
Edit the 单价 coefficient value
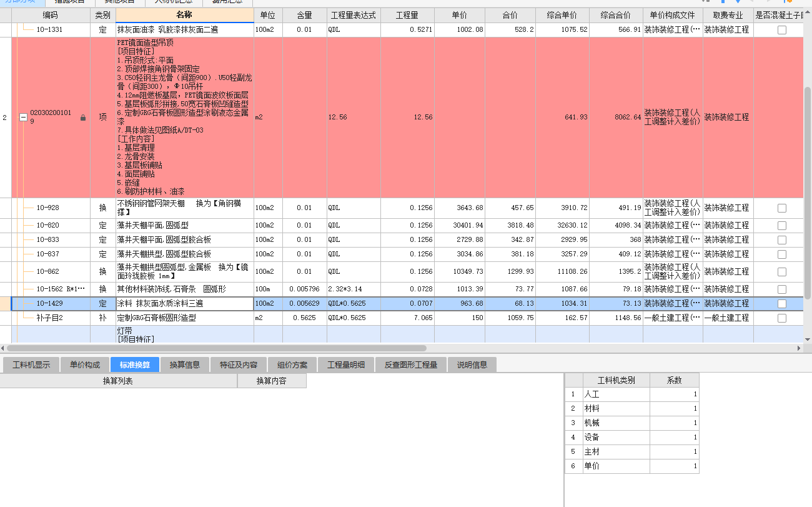[x=674, y=466]
